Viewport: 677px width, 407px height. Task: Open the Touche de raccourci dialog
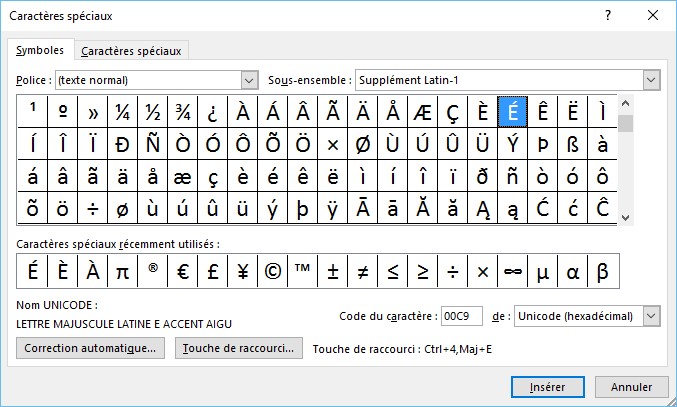click(238, 348)
